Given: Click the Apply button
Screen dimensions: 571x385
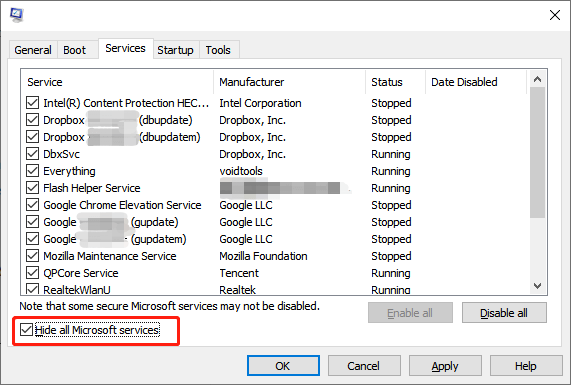Looking at the screenshot, I should (445, 366).
